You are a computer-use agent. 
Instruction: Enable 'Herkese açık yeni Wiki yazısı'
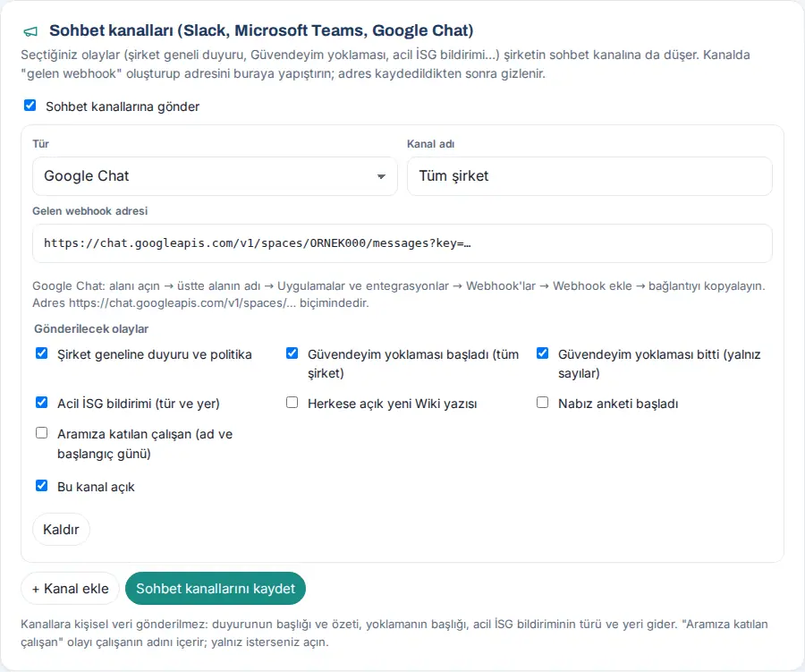coord(292,403)
